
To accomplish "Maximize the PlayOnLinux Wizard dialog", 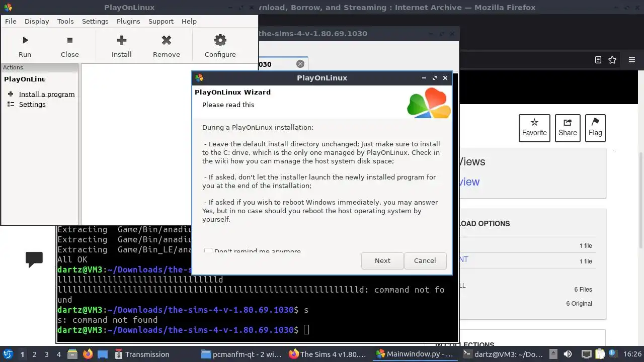I will 435,78.
